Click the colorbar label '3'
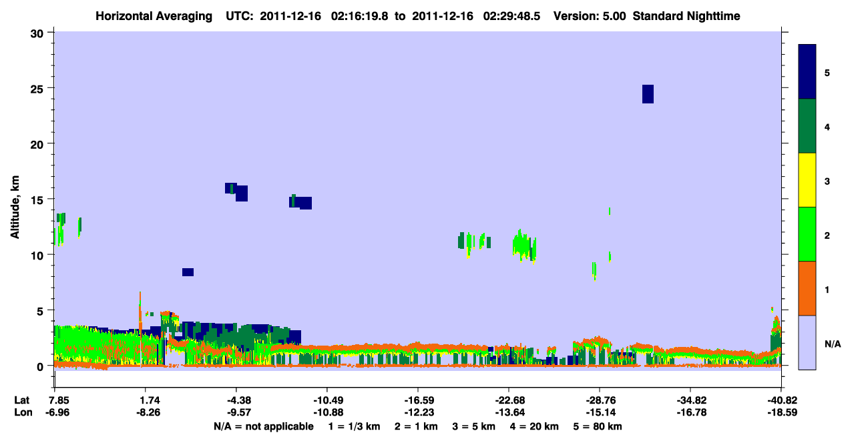The height and width of the screenshot is (445, 868). (x=827, y=181)
